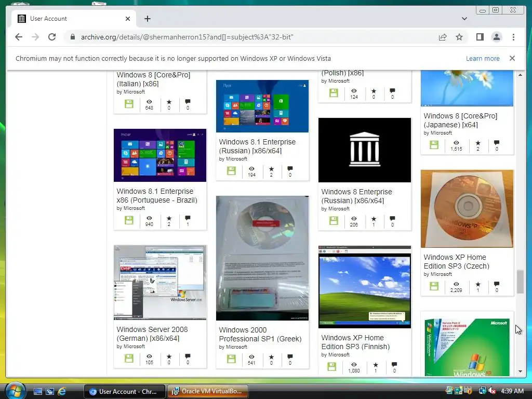Select User Account Chromium taskbar button
532x399 pixels.
[125, 391]
